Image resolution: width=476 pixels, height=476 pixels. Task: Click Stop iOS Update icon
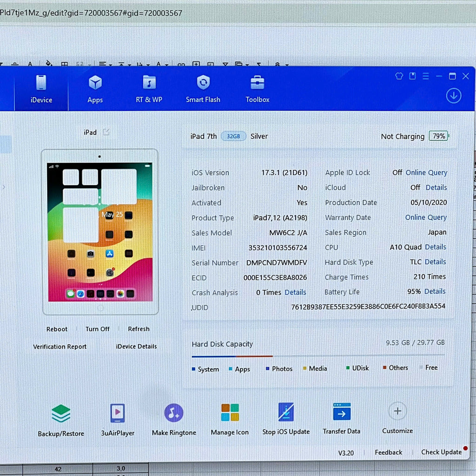click(x=286, y=412)
